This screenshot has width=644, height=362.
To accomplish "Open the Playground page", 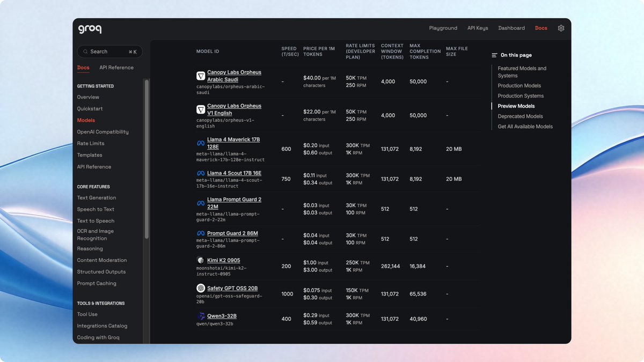I will pos(443,28).
